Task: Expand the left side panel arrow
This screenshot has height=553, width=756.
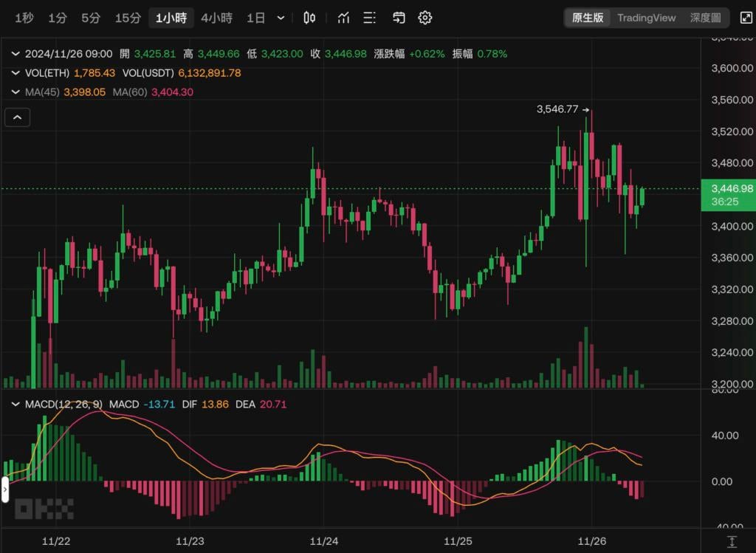Action: (4, 490)
